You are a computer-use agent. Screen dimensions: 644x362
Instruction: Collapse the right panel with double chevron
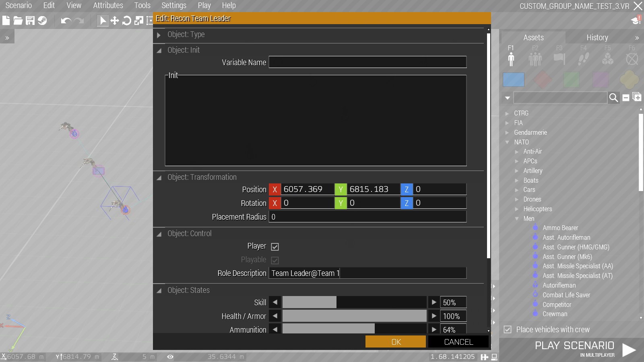(637, 38)
